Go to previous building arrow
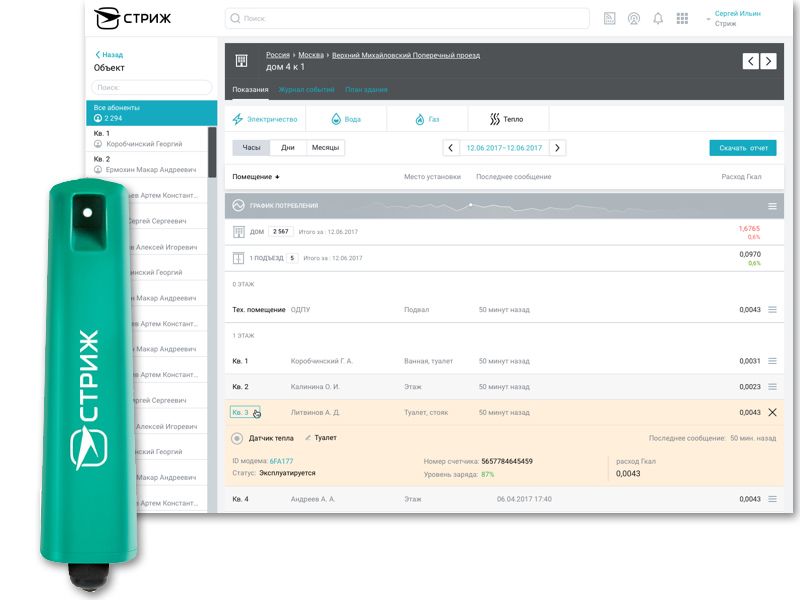Screen dimensions: 800x600 [x=751, y=61]
